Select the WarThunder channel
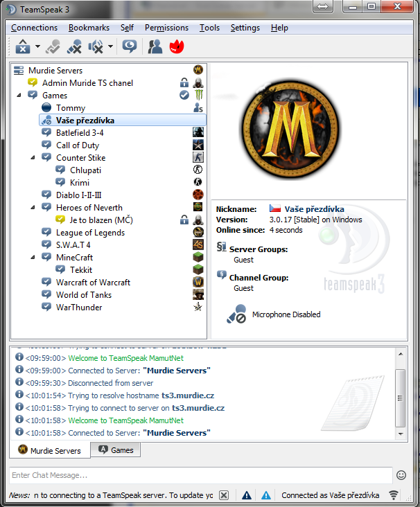 coord(79,308)
